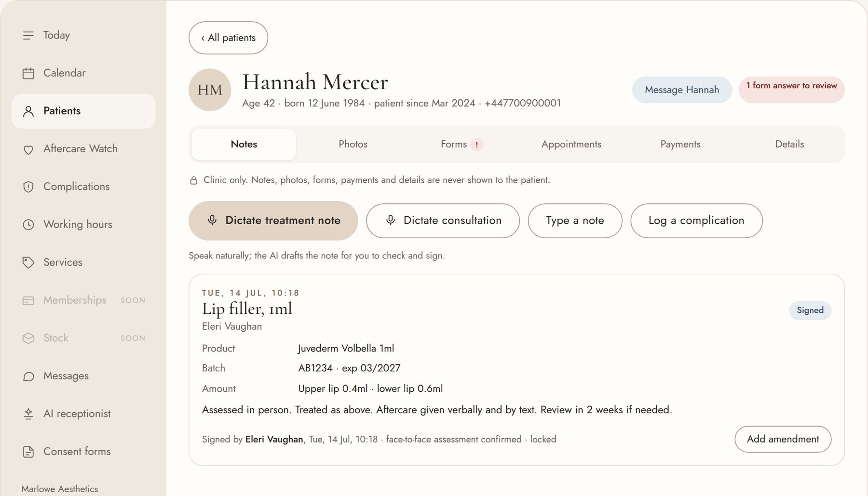Image resolution: width=868 pixels, height=496 pixels.
Task: Open Services tag icon
Action: click(28, 263)
